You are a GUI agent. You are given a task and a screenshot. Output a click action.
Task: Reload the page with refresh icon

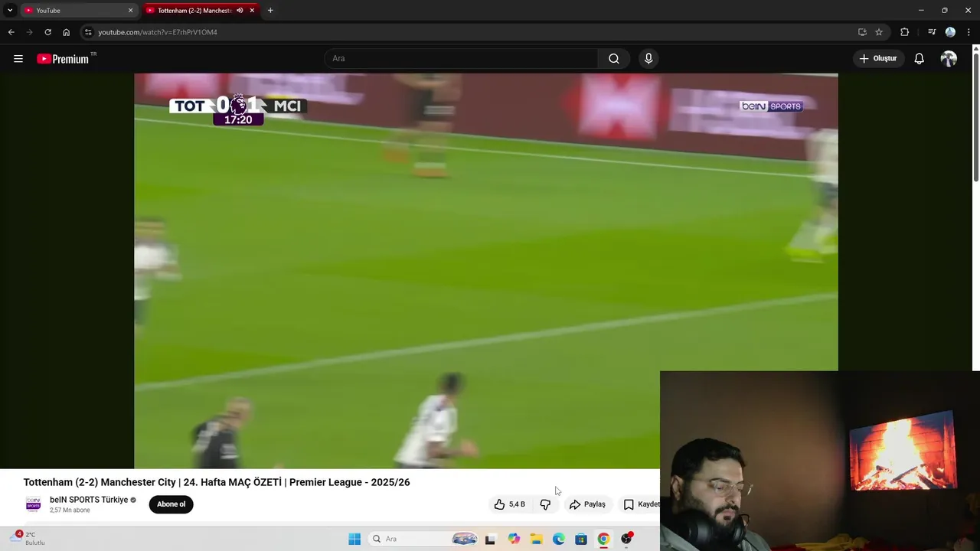[x=47, y=32]
